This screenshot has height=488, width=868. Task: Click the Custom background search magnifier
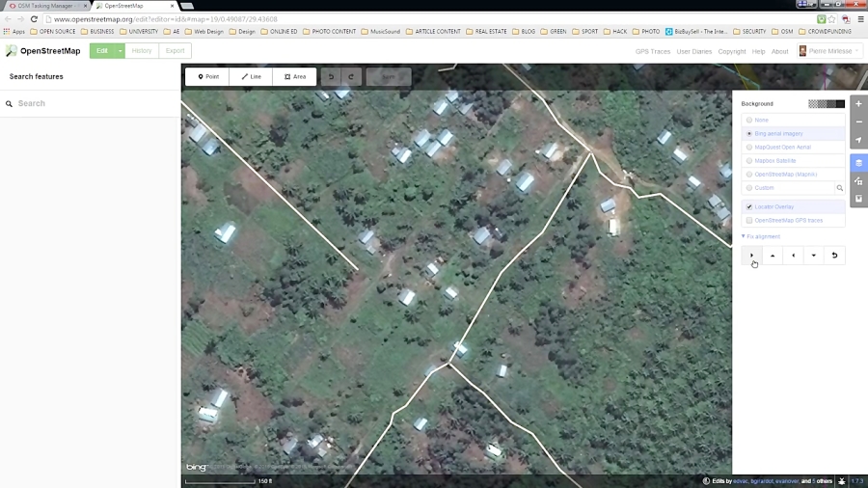(840, 188)
